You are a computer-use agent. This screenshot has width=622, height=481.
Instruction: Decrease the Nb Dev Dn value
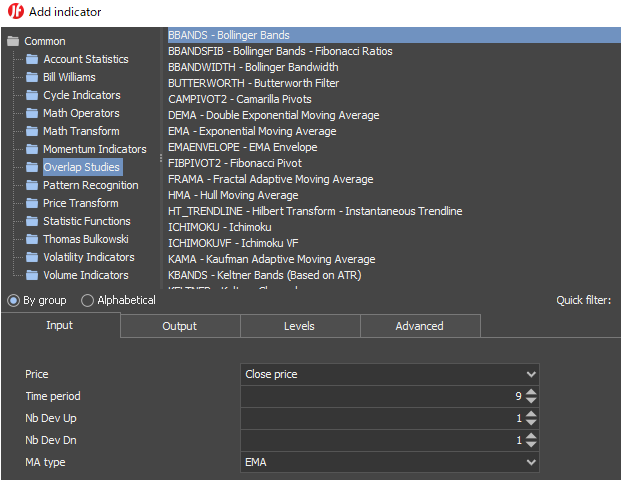coord(531,445)
